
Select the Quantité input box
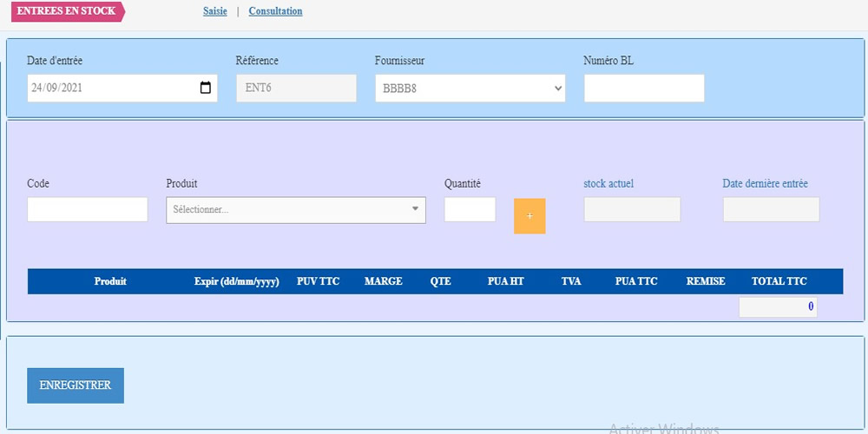470,209
